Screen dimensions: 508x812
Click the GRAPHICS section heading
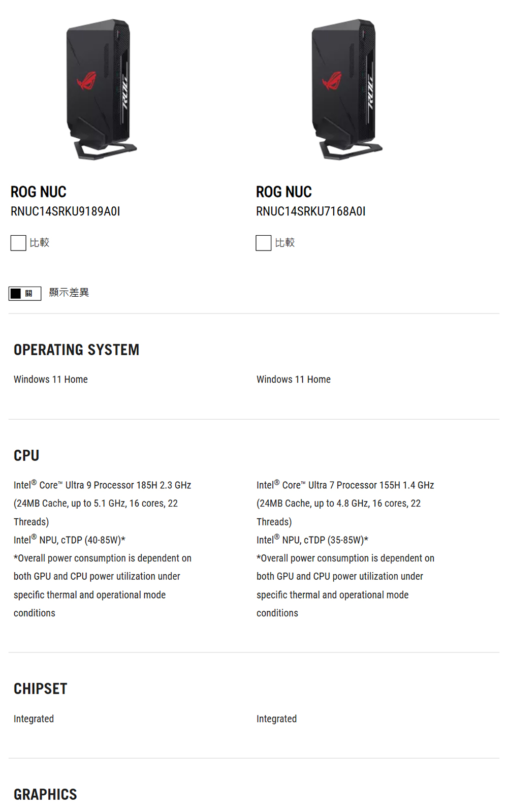[x=46, y=795]
